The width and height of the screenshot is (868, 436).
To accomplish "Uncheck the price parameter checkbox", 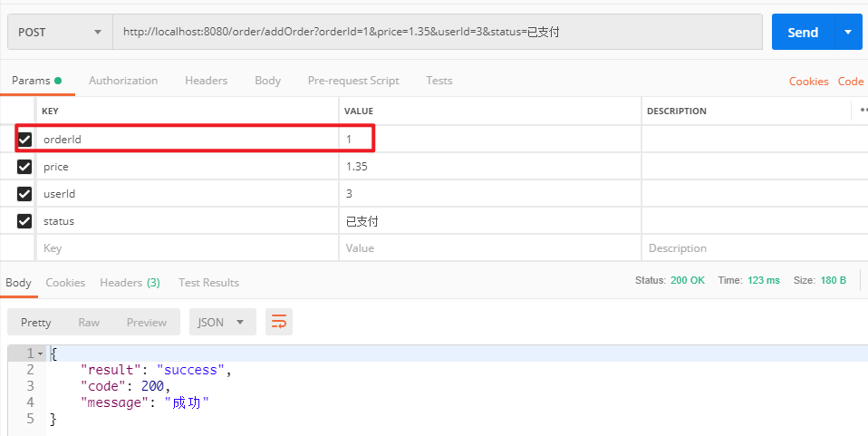I will click(24, 167).
